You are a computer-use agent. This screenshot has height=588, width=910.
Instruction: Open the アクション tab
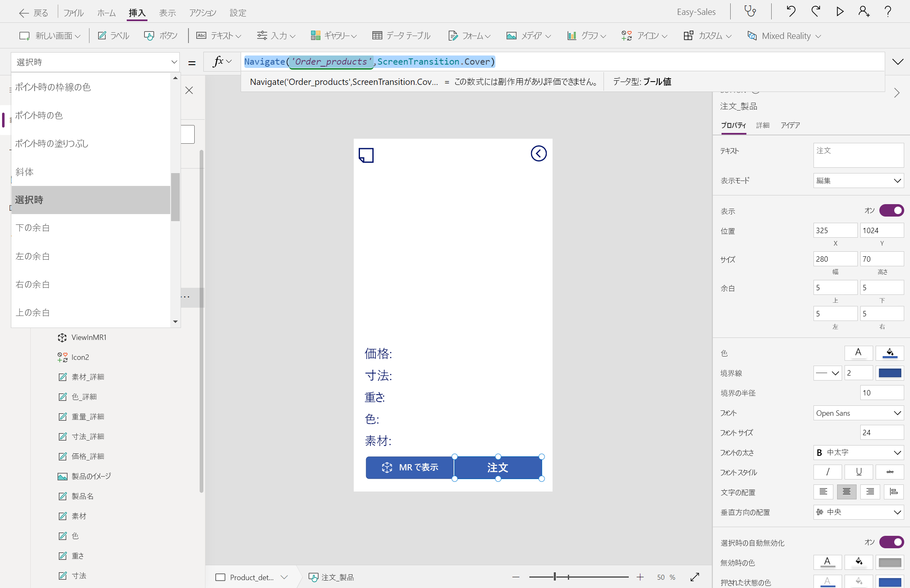[203, 13]
